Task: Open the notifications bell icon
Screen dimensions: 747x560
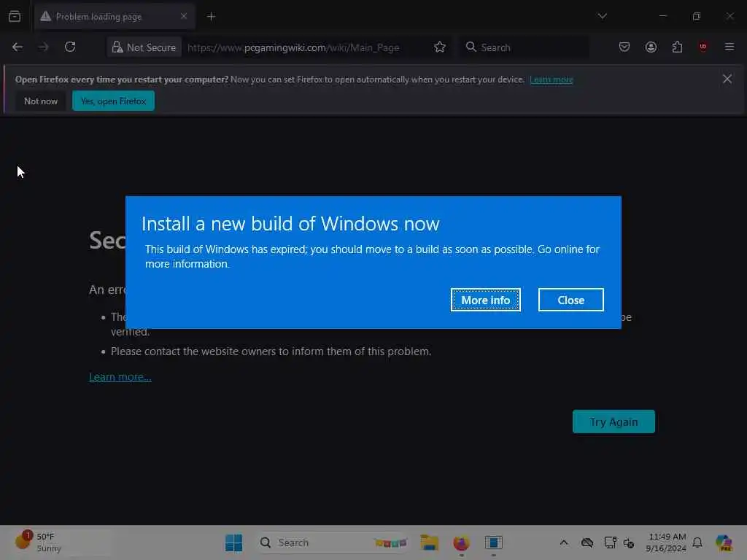Action: click(697, 542)
